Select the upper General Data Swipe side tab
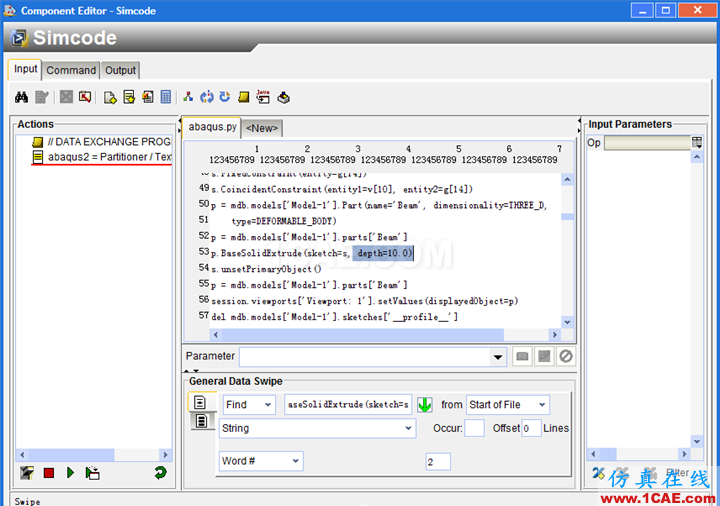Screen dimensions: 720x506 [x=200, y=403]
